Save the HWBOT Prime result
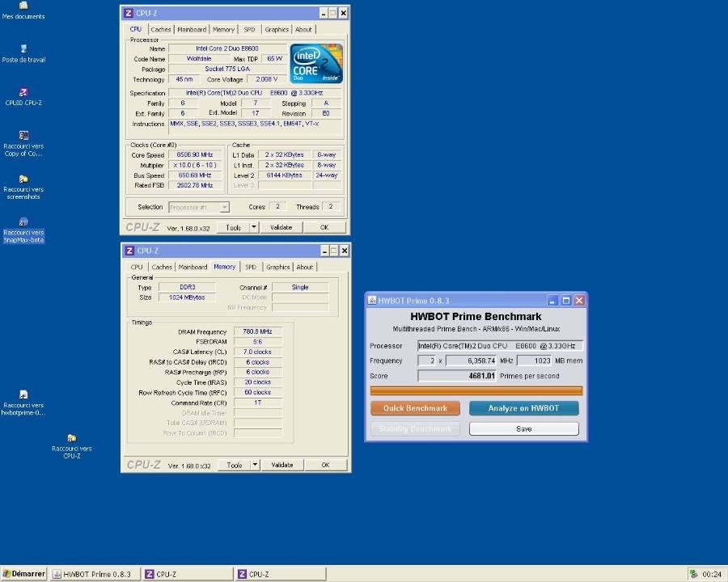The image size is (728, 582). click(x=523, y=428)
